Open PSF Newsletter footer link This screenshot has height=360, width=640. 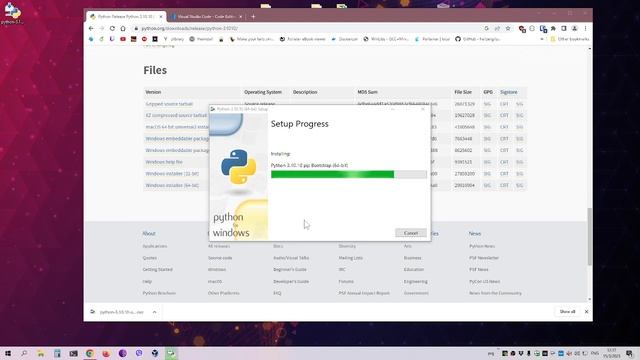click(484, 258)
